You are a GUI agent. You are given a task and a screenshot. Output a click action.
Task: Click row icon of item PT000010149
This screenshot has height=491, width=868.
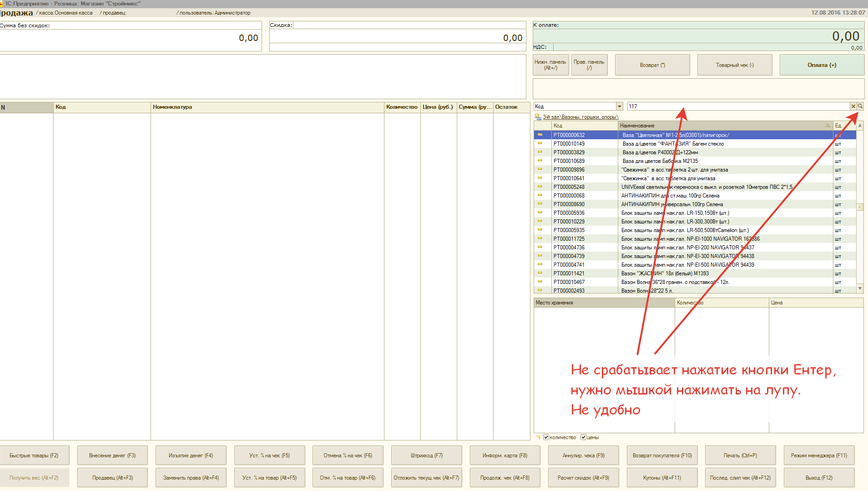click(540, 143)
